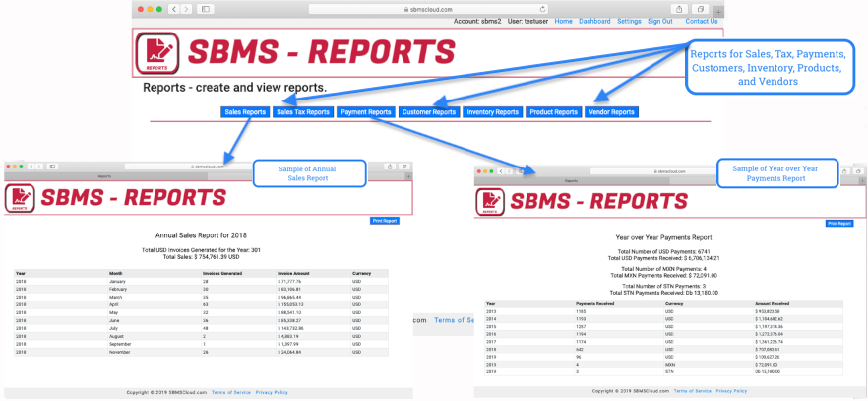Show tab overview in the top Safari window
This screenshot has height=401, width=868.
pyautogui.click(x=701, y=9)
